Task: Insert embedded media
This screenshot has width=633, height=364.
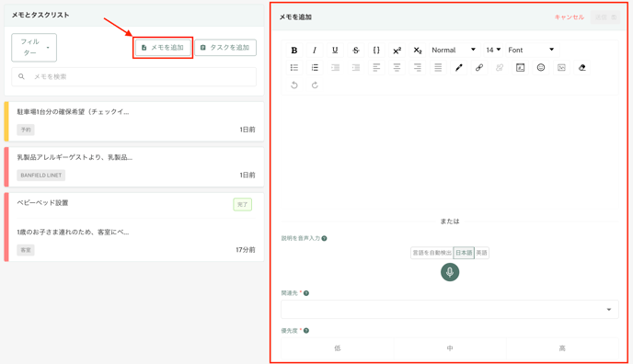Action: [521, 67]
